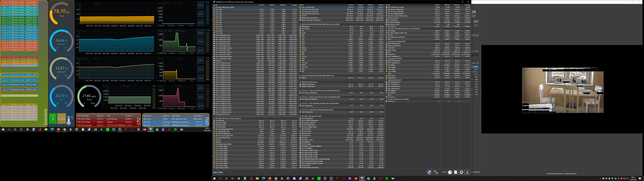644x181 pixels.
Task: Select 'Water Quality' row in HWiNFO Aquacomputer section
Action: point(428,50)
